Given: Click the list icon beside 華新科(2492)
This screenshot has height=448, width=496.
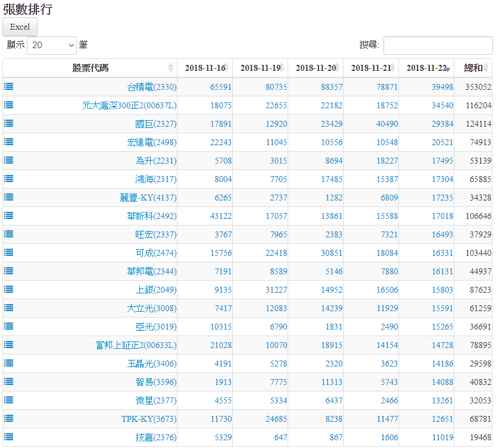Looking at the screenshot, I should click(9, 215).
